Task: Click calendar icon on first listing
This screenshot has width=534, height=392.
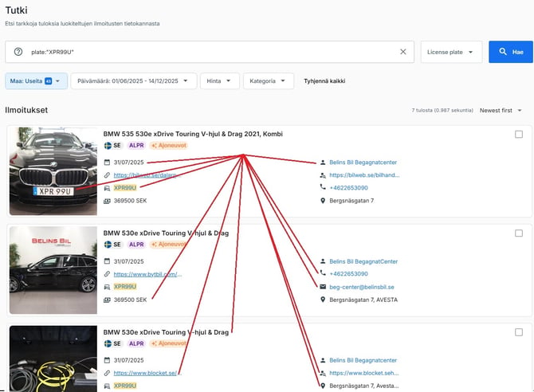Action: (107, 162)
